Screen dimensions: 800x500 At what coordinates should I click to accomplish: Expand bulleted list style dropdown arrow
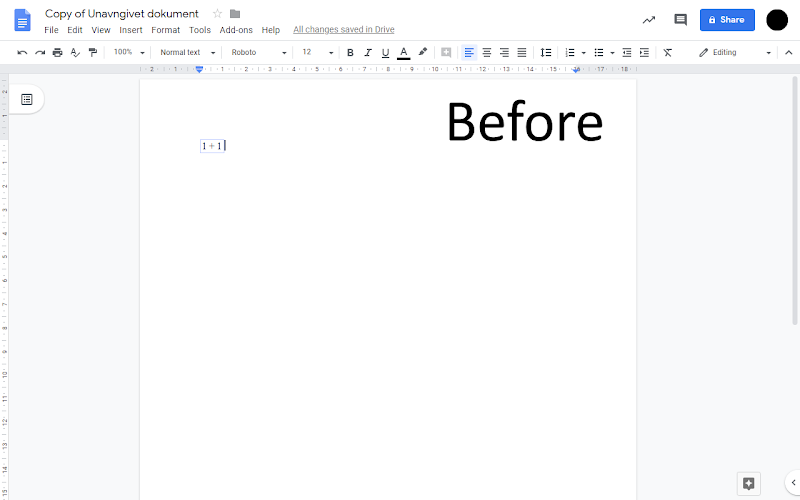point(612,53)
